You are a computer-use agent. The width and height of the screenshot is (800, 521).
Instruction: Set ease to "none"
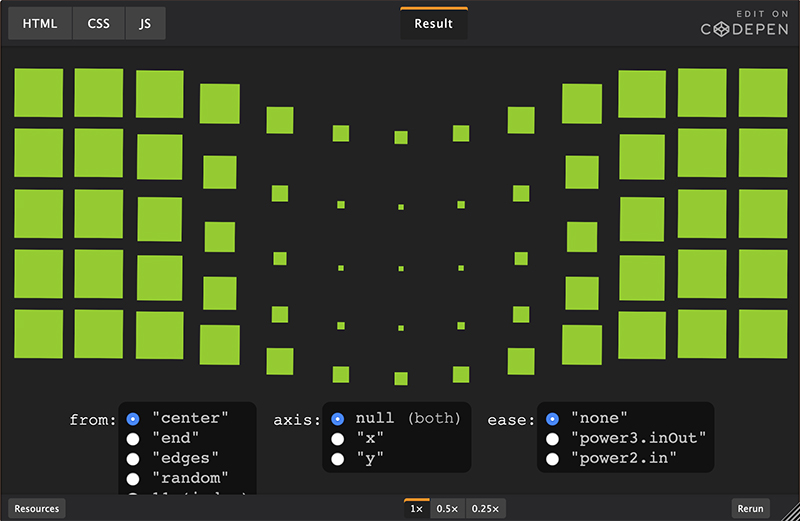(552, 419)
